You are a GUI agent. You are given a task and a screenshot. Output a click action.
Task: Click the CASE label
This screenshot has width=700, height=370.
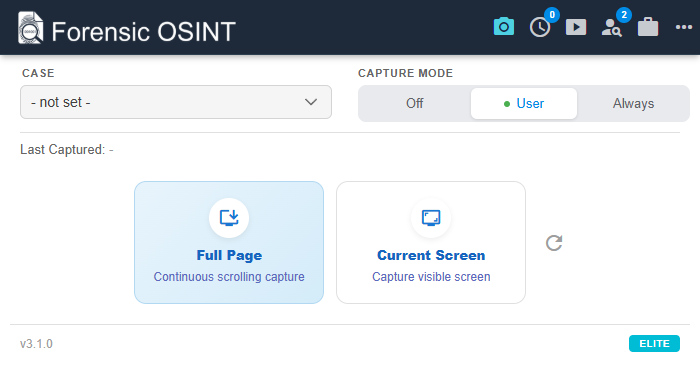click(38, 73)
